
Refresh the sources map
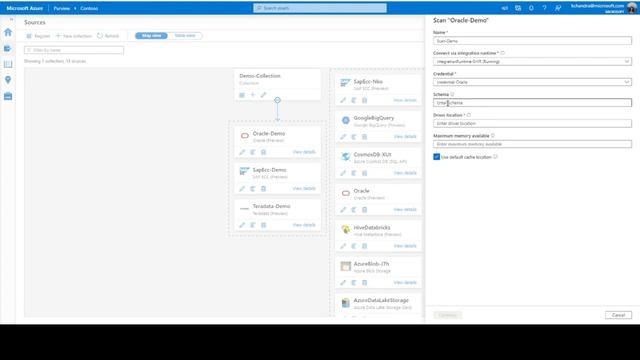tap(108, 36)
